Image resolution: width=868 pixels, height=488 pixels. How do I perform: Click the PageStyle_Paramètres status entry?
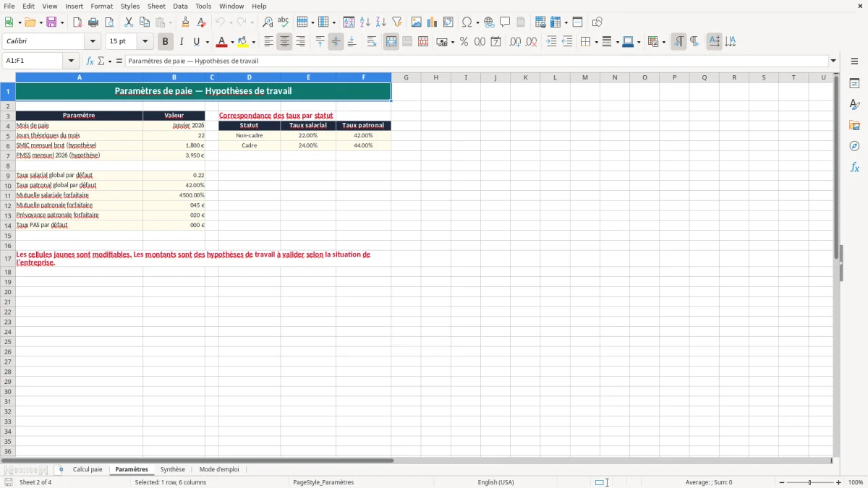click(323, 482)
